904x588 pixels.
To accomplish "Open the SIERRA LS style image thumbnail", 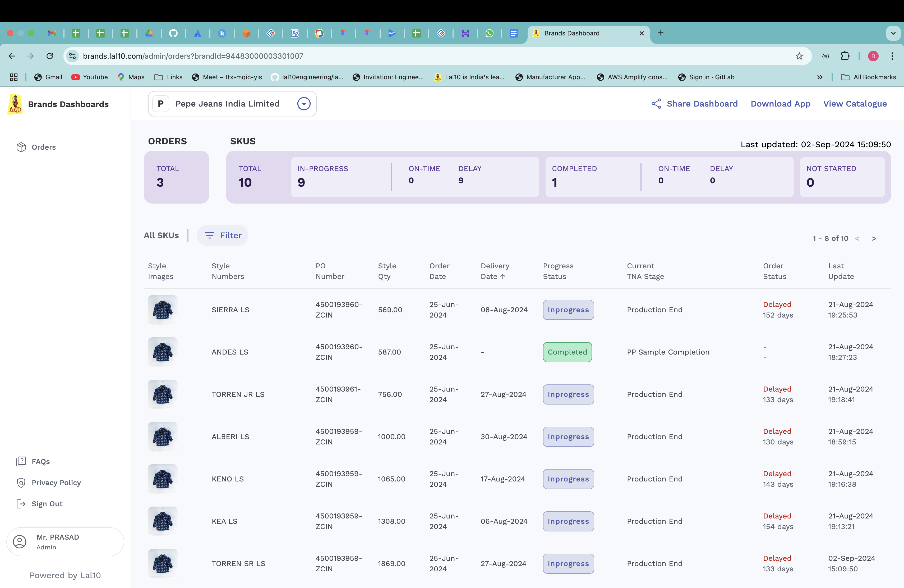I will coord(163,310).
